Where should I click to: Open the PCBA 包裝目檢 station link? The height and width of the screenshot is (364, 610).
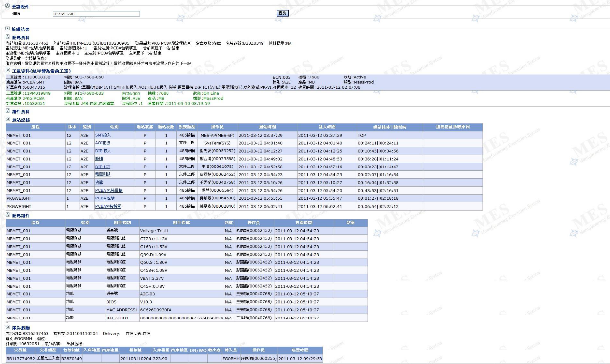pyautogui.click(x=108, y=190)
